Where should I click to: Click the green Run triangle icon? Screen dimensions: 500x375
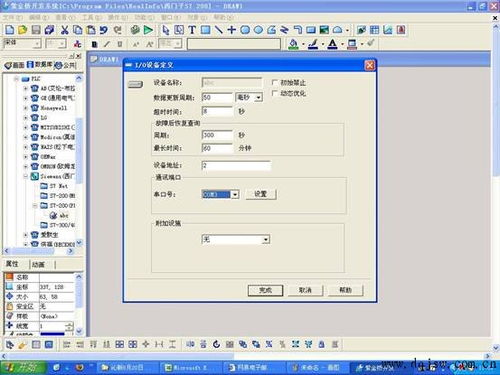click(x=148, y=30)
